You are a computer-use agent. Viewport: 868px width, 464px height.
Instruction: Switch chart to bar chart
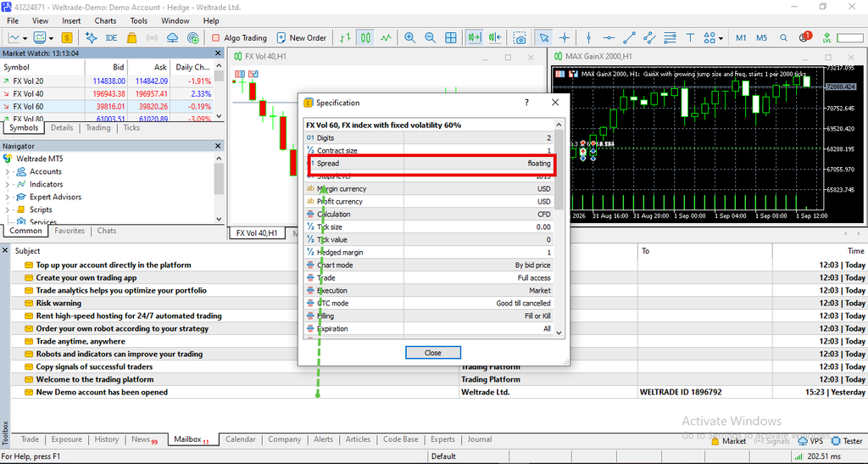click(346, 37)
